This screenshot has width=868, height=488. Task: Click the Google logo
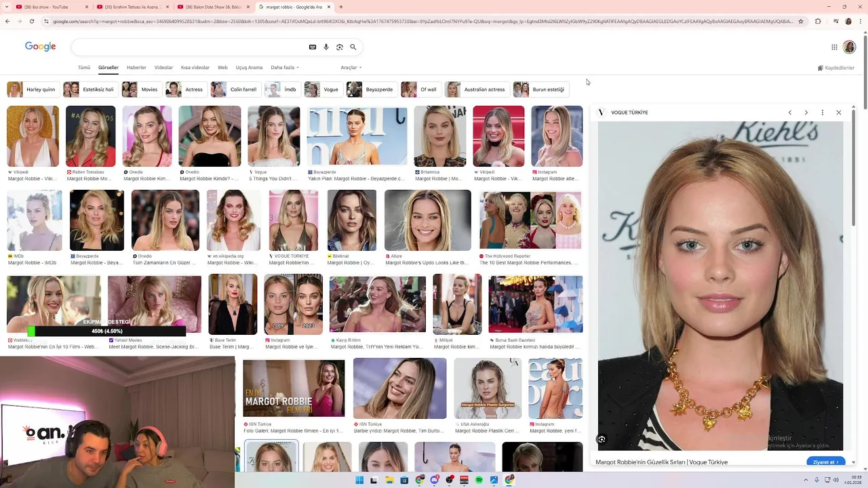click(x=40, y=47)
